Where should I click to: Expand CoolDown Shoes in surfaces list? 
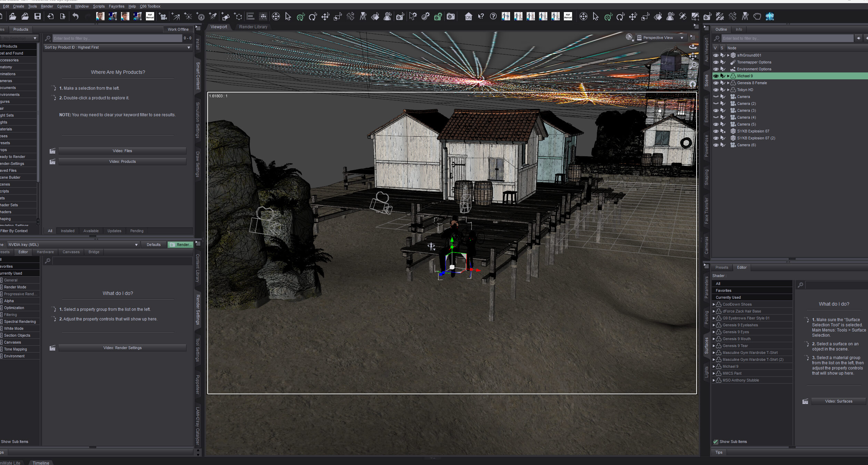[714, 304]
